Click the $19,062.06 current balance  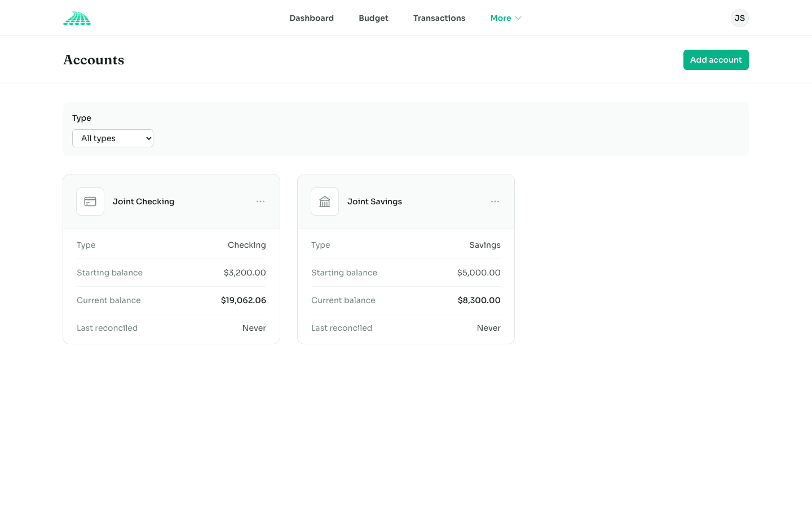244,300
